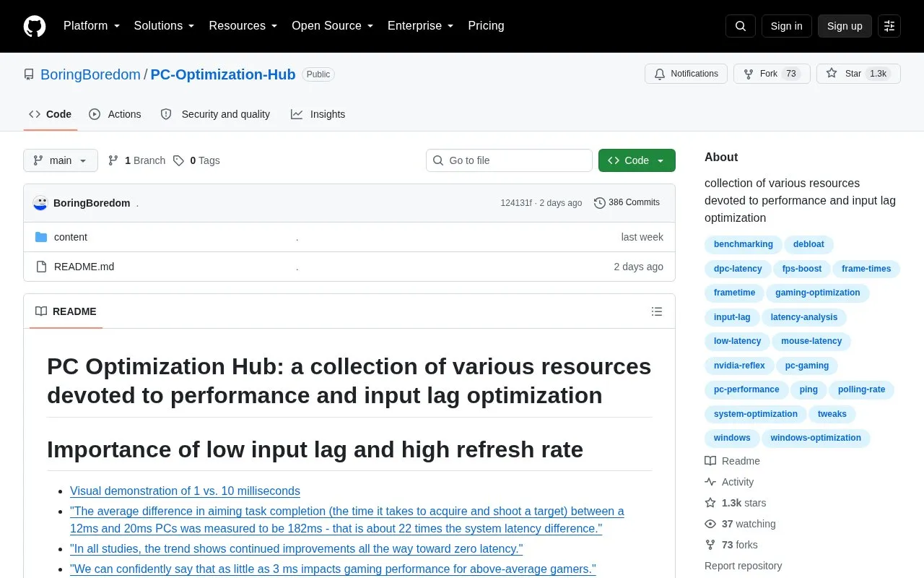
Task: Focus the Go to file field
Action: [509, 160]
